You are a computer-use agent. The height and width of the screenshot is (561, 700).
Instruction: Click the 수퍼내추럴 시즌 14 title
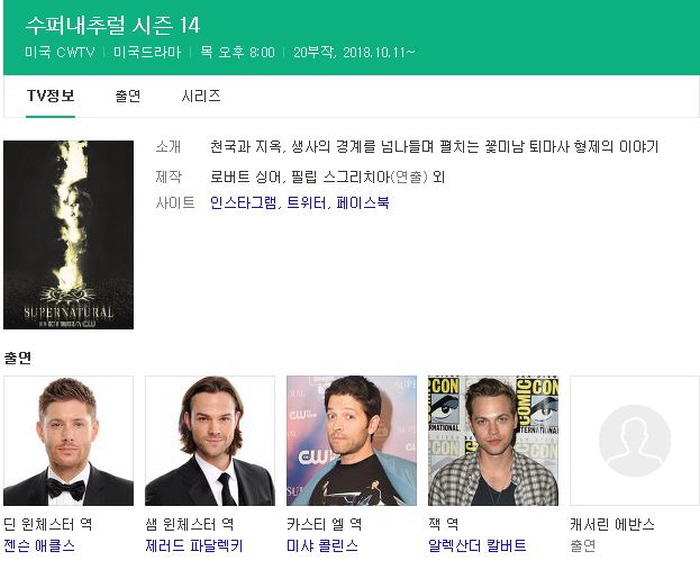112,25
